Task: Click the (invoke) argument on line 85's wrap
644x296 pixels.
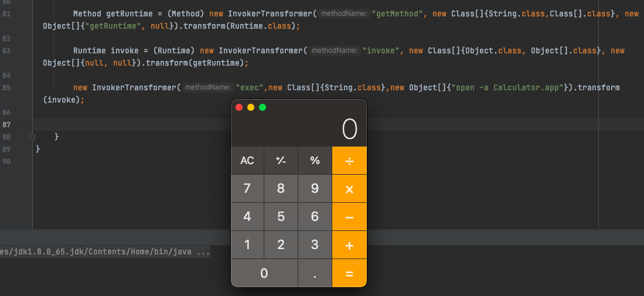Action: coord(61,100)
